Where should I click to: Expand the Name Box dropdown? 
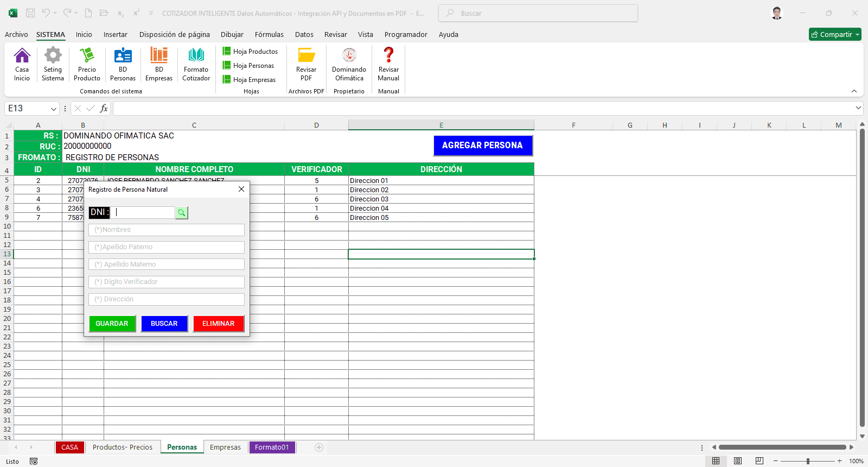[x=53, y=109]
